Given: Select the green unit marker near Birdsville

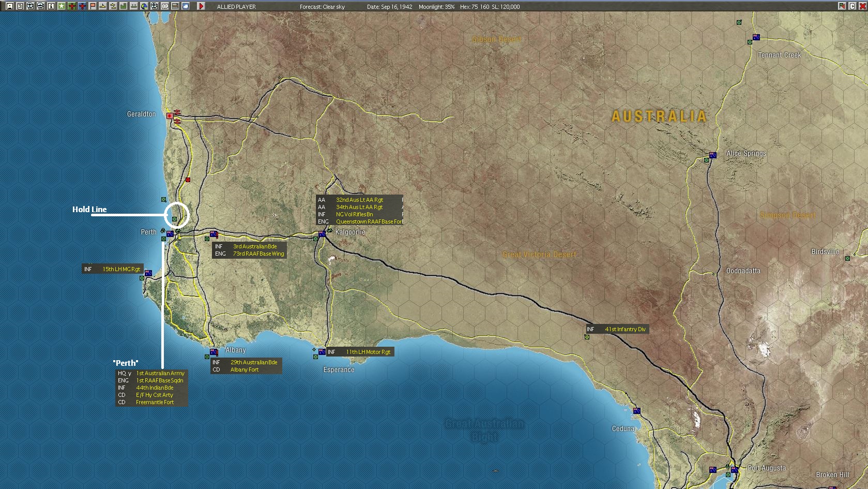Looking at the screenshot, I should [x=847, y=258].
